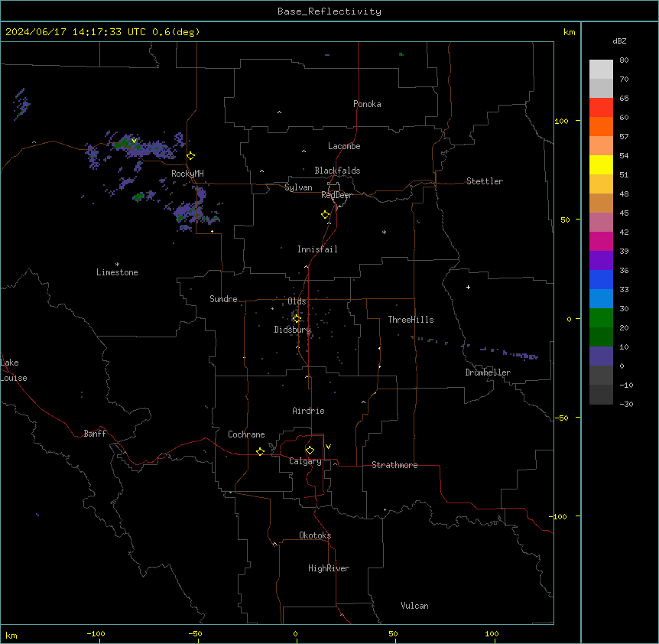Viewport: 659px width, 644px height.
Task: Click the -30 value on the dBZ scale
Action: (x=626, y=404)
